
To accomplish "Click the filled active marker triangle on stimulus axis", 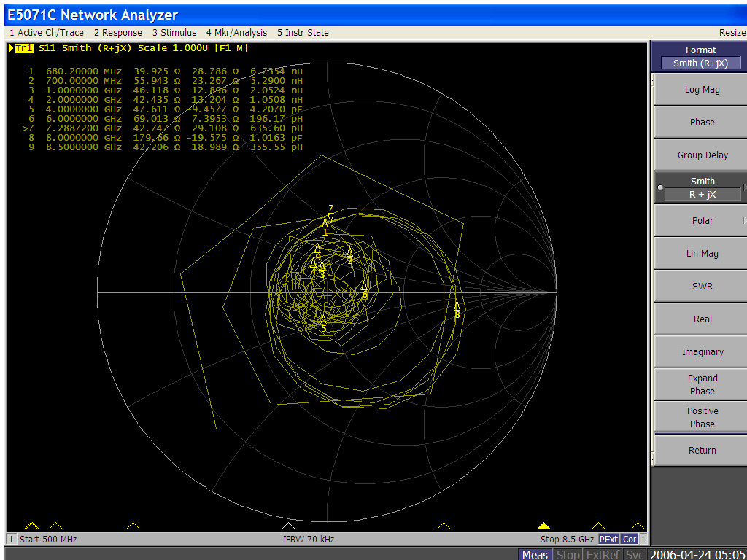I will [x=543, y=526].
